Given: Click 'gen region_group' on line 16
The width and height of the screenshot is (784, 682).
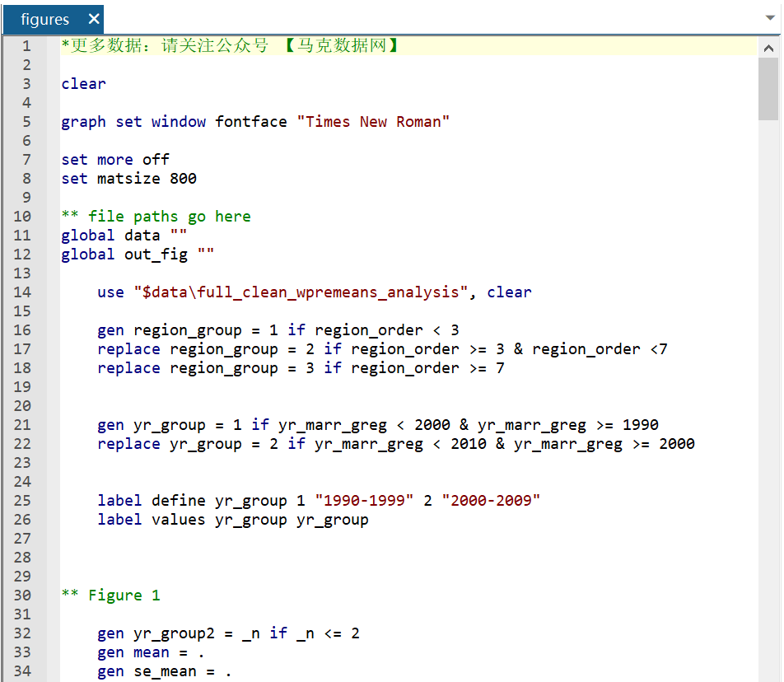Looking at the screenshot, I should [170, 330].
